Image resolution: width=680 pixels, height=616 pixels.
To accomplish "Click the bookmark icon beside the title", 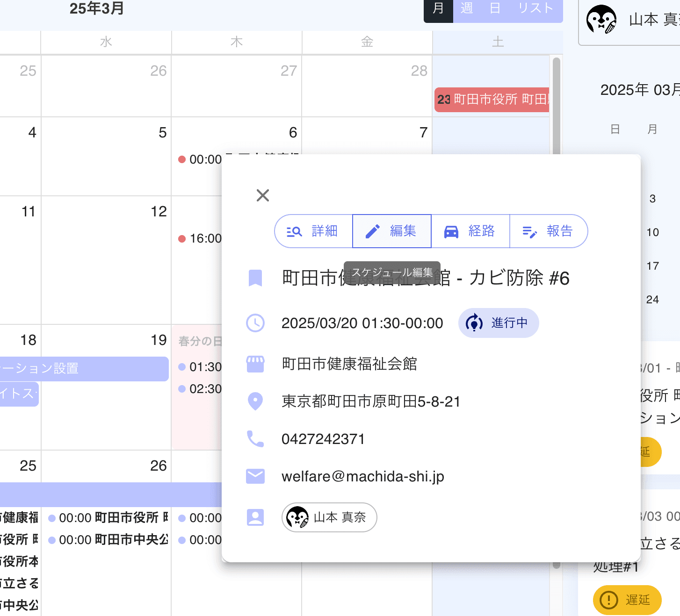I will tap(255, 278).
